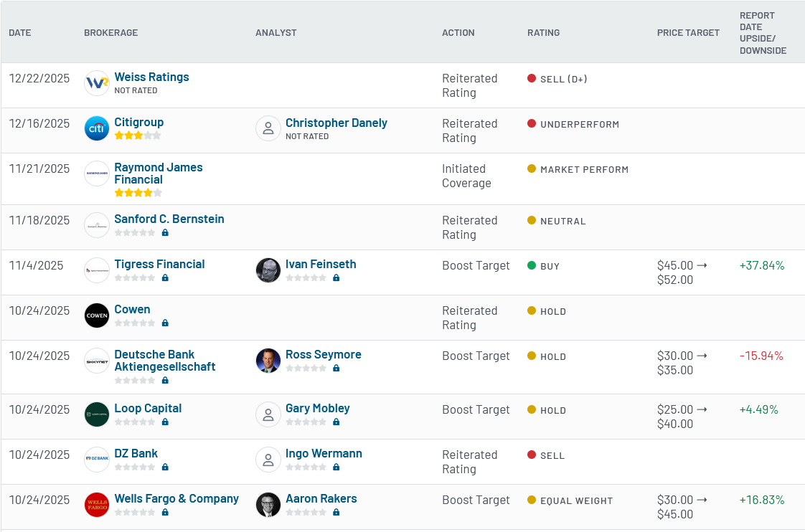This screenshot has width=805, height=532.
Task: Click the Wells Fargo red logo
Action: coord(97,505)
